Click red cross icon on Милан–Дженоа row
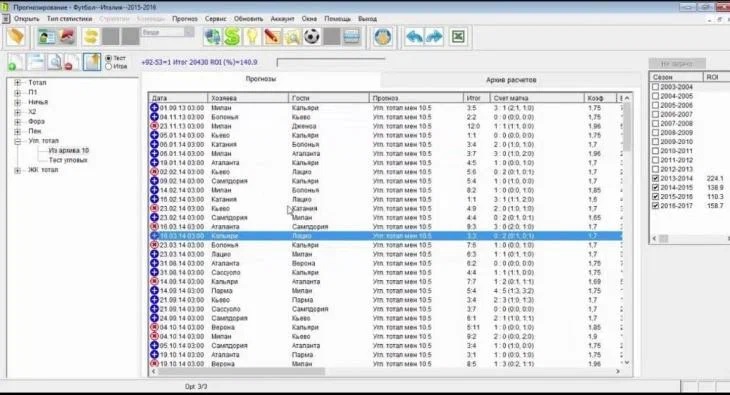730x395 pixels. (x=154, y=126)
